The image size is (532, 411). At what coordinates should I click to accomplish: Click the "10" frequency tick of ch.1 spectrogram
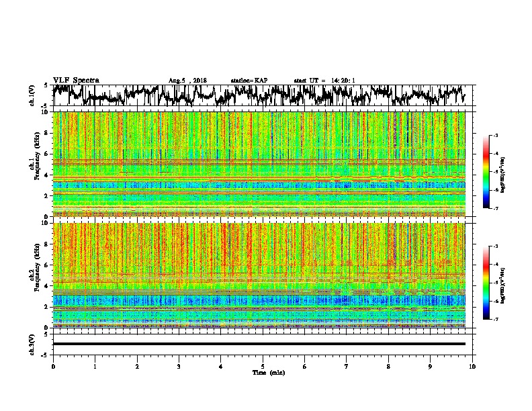point(45,112)
